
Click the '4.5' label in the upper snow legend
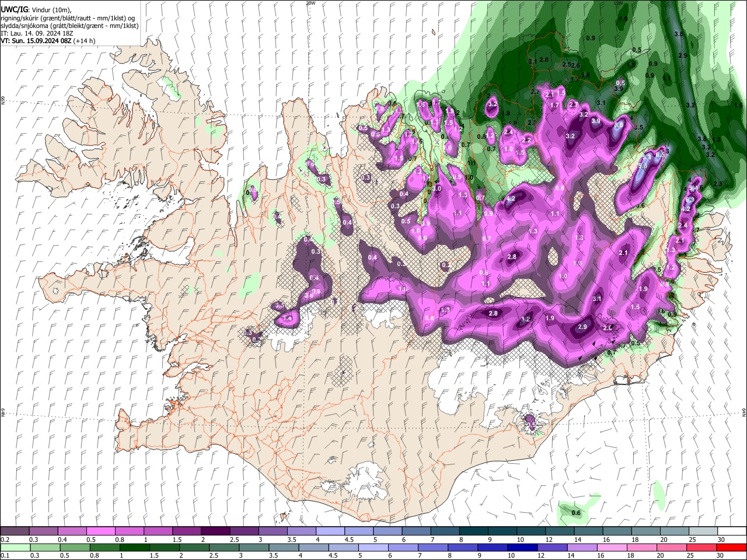click(349, 540)
